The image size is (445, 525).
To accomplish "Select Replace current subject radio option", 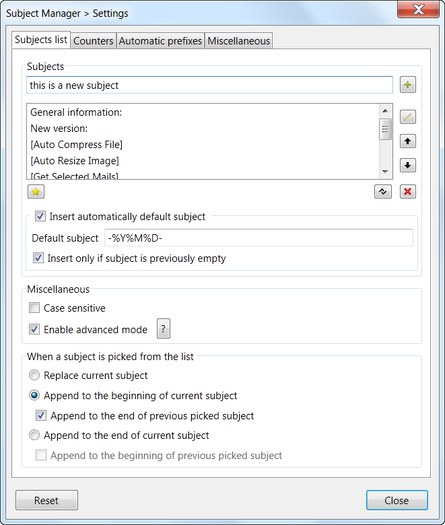I will pyautogui.click(x=34, y=375).
